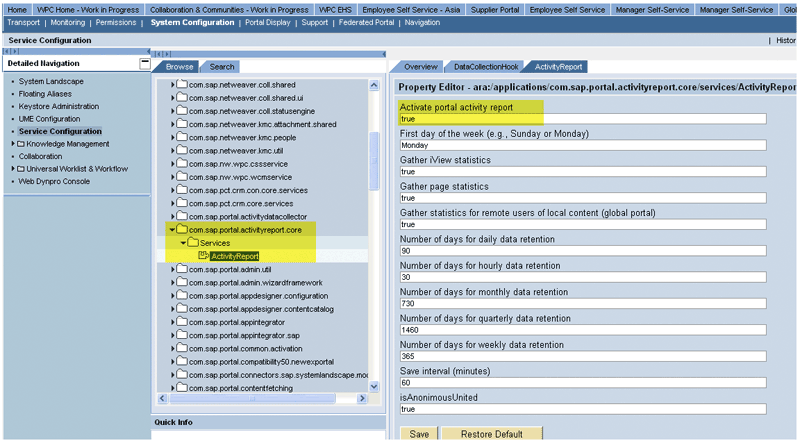Switch to the Overview tab
The width and height of the screenshot is (800, 443).
coord(421,67)
